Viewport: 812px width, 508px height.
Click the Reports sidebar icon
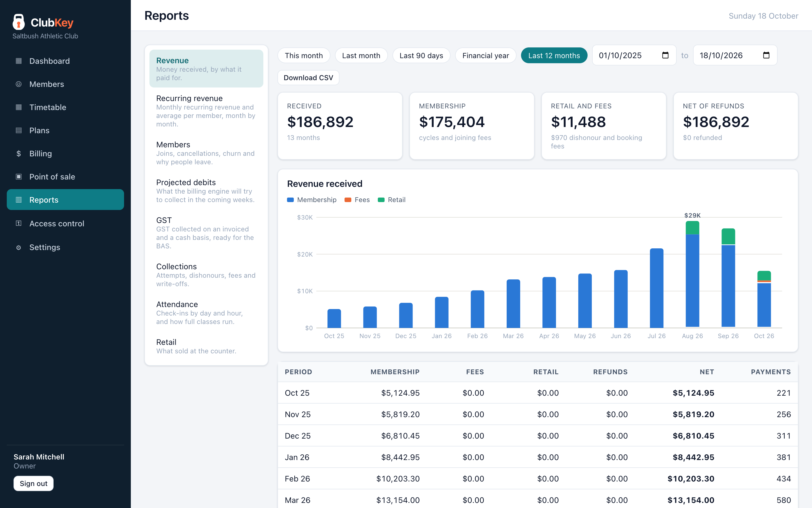[19, 200]
